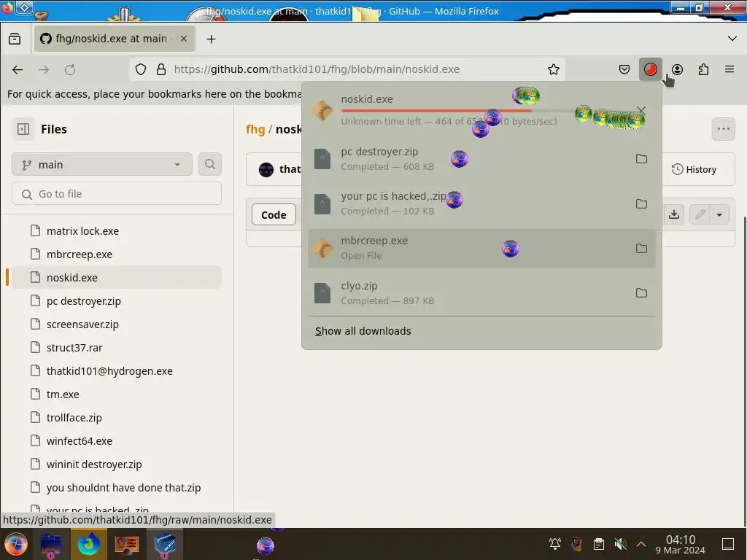This screenshot has width=747, height=560.
Task: Download the raw file icon
Action: [673, 215]
